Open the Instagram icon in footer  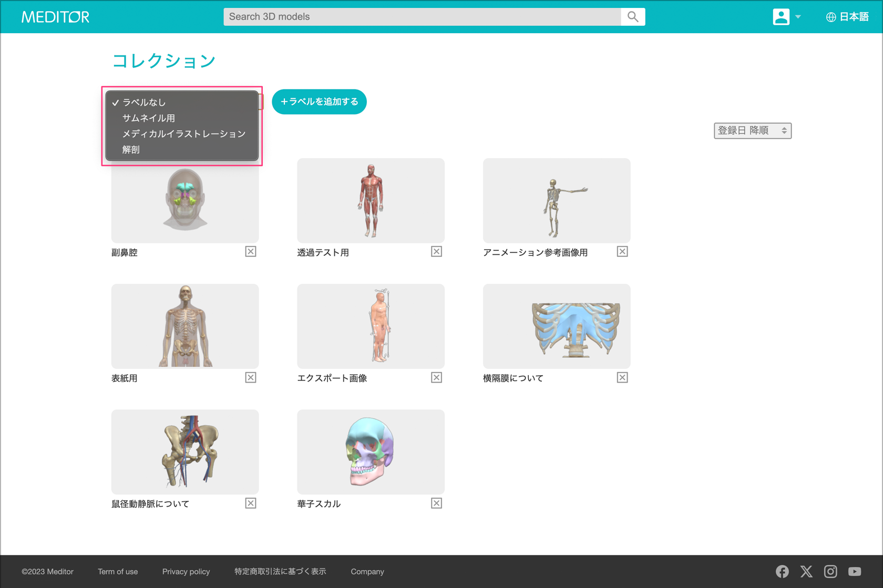click(x=830, y=571)
